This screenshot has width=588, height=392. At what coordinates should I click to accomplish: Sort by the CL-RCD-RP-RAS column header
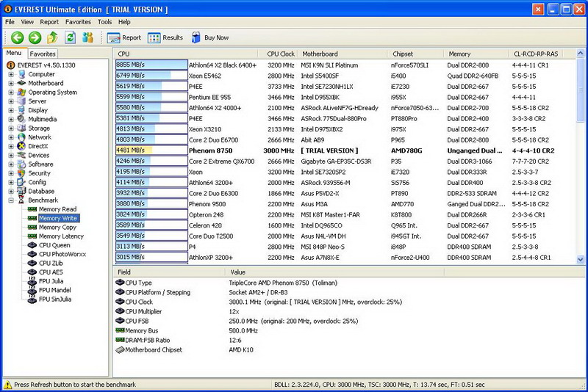536,54
